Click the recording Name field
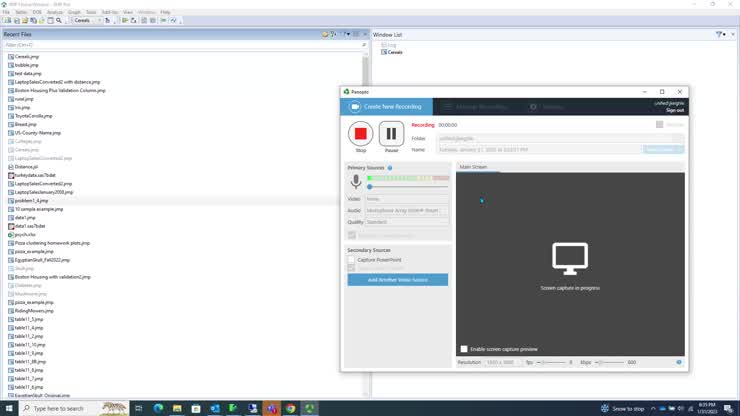The width and height of the screenshot is (740, 416). click(539, 150)
